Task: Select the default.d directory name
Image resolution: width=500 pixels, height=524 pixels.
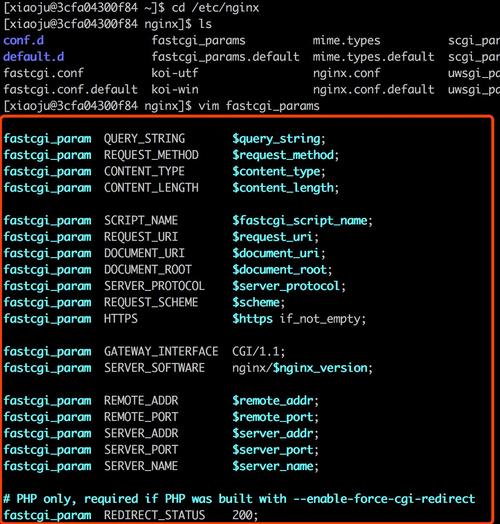Action: click(x=33, y=57)
